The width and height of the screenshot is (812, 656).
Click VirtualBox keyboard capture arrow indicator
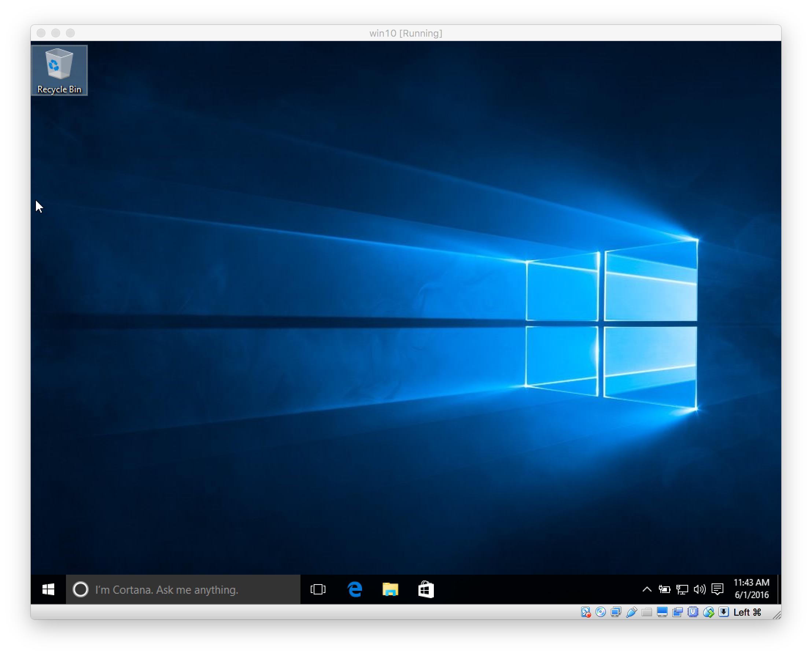[x=724, y=612]
